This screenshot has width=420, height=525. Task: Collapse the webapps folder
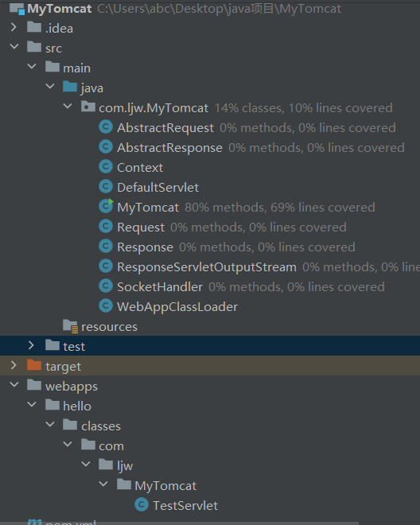coord(14,385)
